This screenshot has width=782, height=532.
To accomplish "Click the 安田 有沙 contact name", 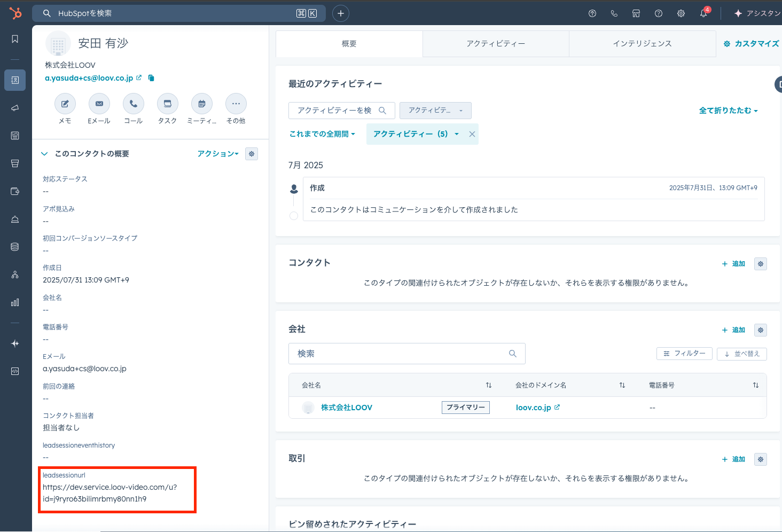I will [103, 43].
